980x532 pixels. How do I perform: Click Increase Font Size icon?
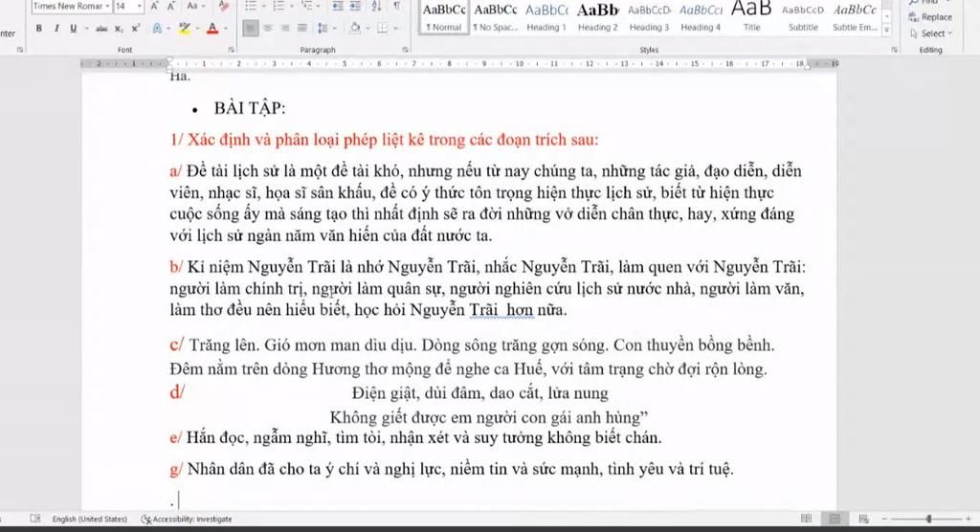[x=154, y=7]
